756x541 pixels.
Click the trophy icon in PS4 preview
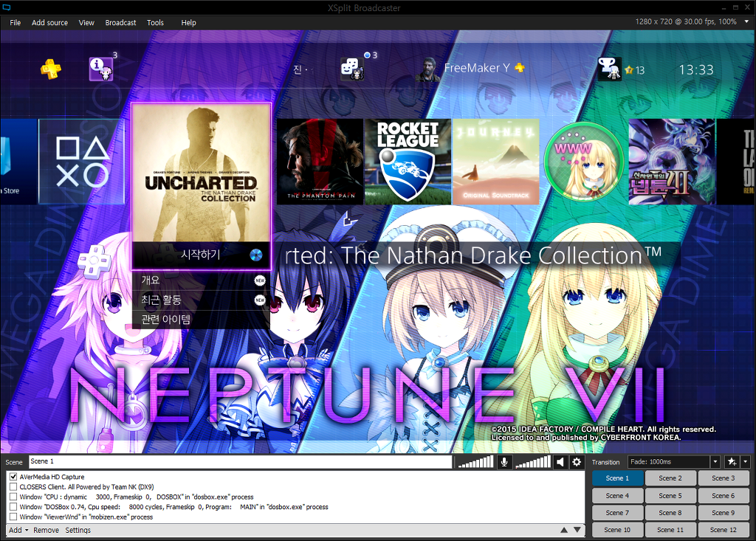609,69
